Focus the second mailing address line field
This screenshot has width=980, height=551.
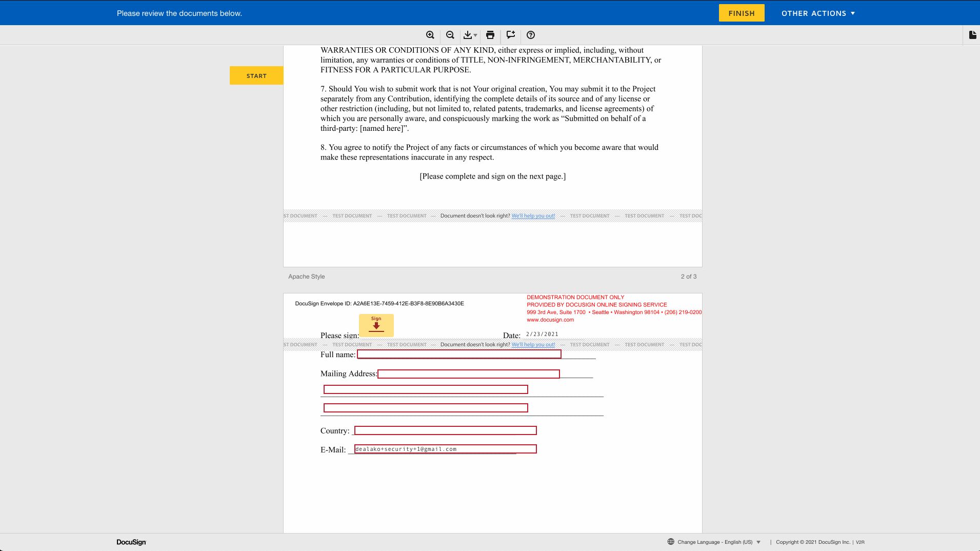426,389
